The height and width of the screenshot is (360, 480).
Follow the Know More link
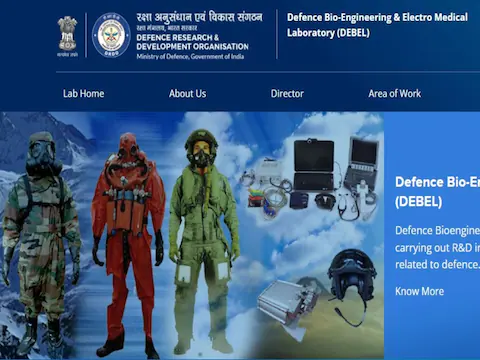pyautogui.click(x=419, y=291)
